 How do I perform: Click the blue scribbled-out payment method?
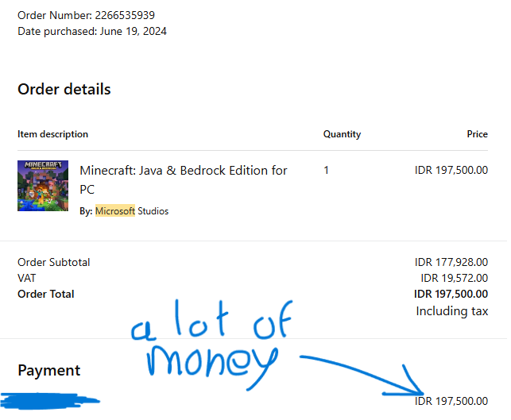tap(49, 401)
